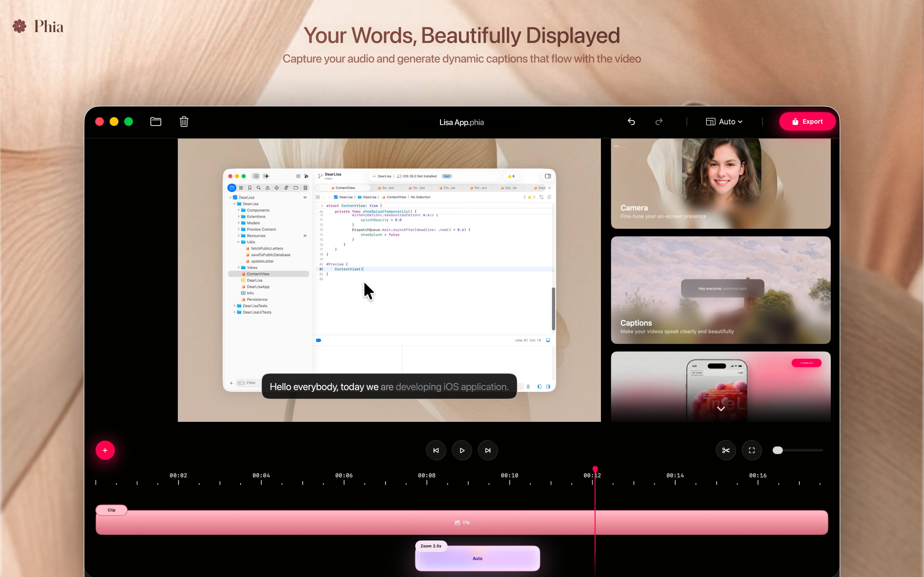
Task: Click the display icon next to Auto
Action: tap(711, 121)
